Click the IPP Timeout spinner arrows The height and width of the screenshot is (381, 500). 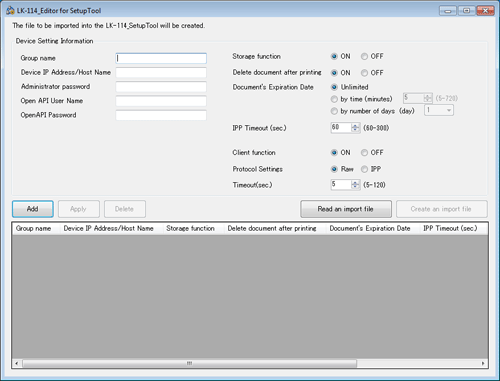[x=355, y=128]
